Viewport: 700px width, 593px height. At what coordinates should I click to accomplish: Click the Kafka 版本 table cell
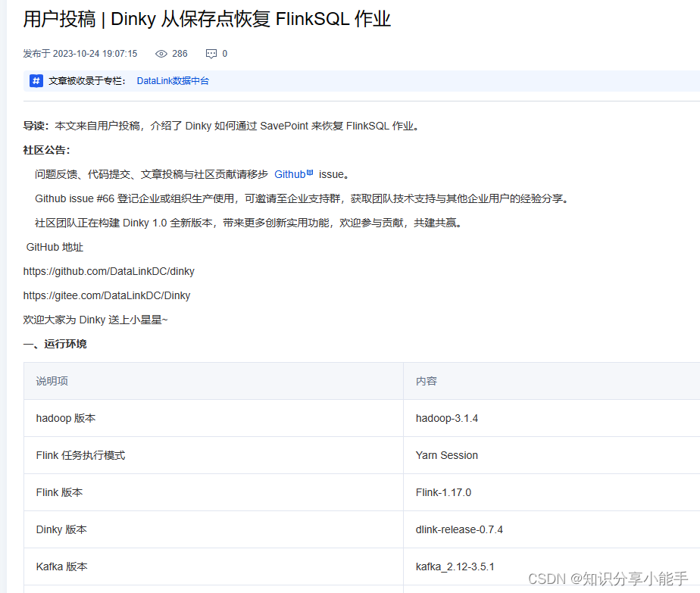pyautogui.click(x=214, y=566)
